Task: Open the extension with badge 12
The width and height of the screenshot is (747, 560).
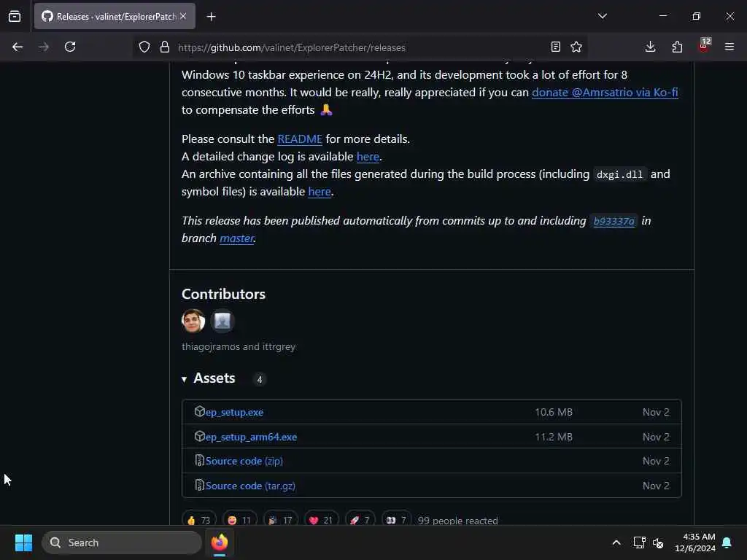Action: click(704, 46)
